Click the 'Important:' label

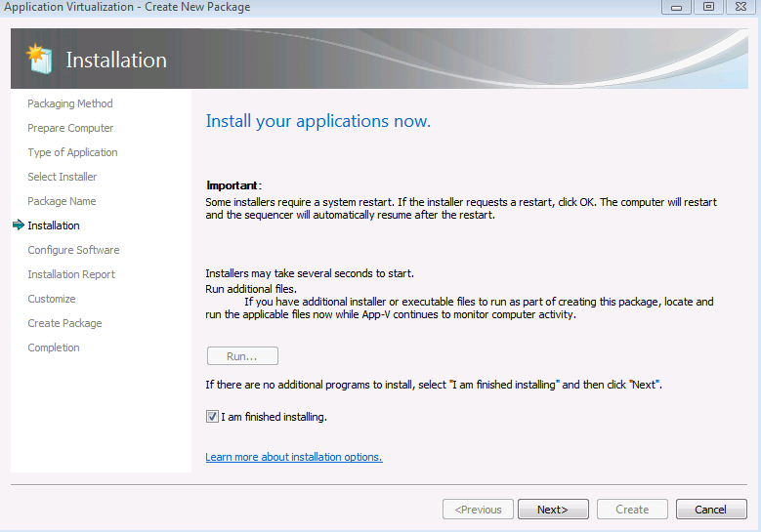[x=233, y=185]
